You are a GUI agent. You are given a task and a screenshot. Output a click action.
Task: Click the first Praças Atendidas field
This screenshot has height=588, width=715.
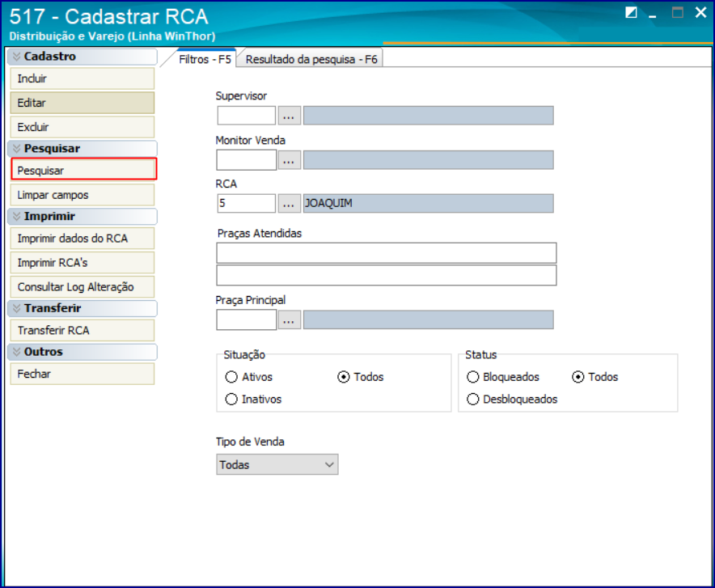click(387, 253)
